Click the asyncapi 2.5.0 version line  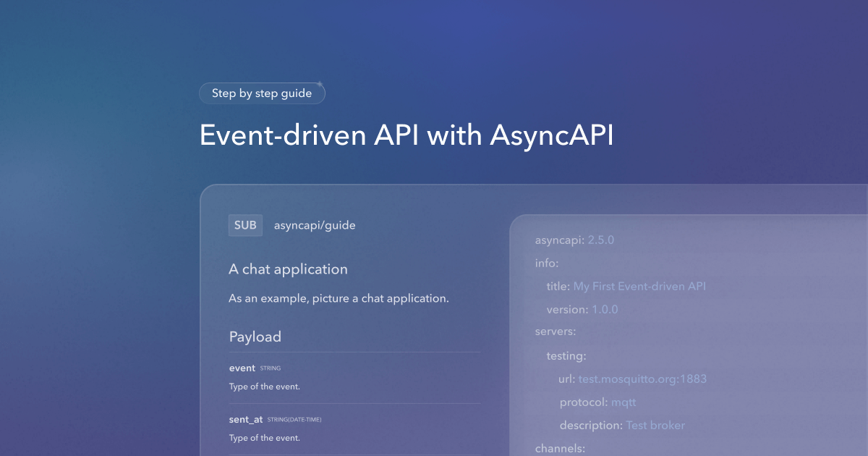(x=574, y=240)
